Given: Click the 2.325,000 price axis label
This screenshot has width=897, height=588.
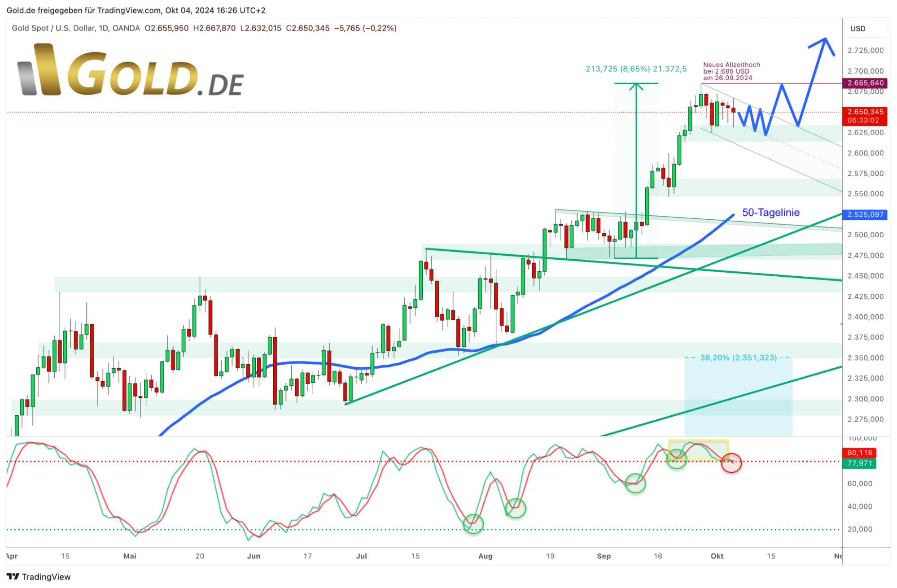Looking at the screenshot, I should tap(865, 379).
